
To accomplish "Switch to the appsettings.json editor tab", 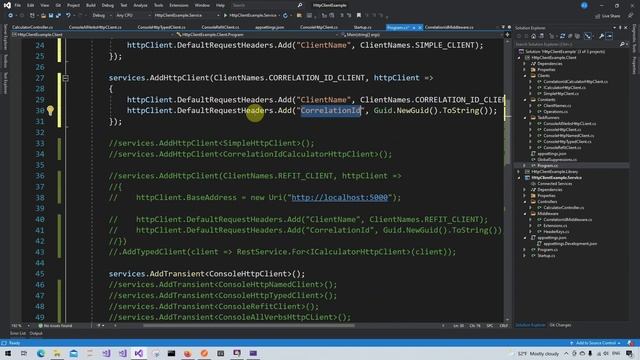I will point(269,27).
